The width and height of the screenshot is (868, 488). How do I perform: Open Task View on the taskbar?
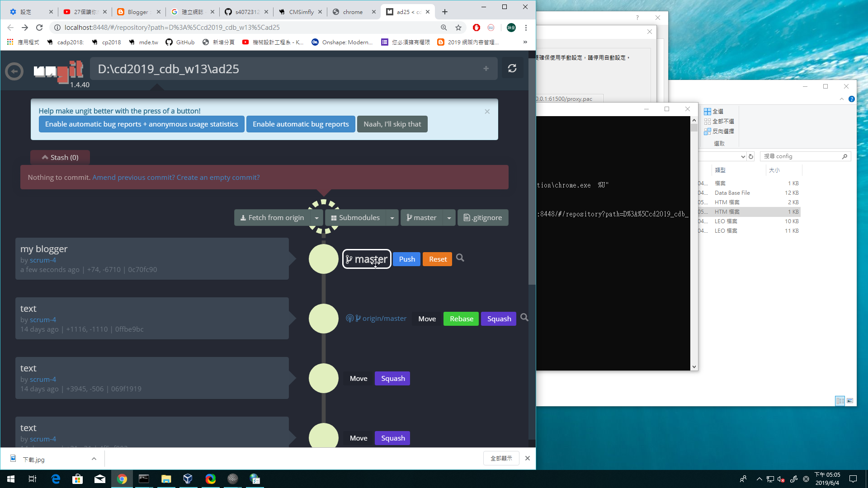point(33,479)
